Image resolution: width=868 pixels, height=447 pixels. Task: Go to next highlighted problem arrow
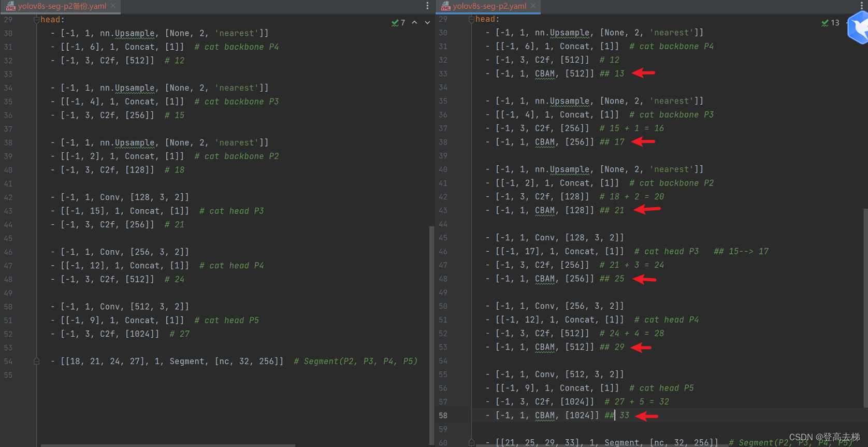click(x=427, y=23)
